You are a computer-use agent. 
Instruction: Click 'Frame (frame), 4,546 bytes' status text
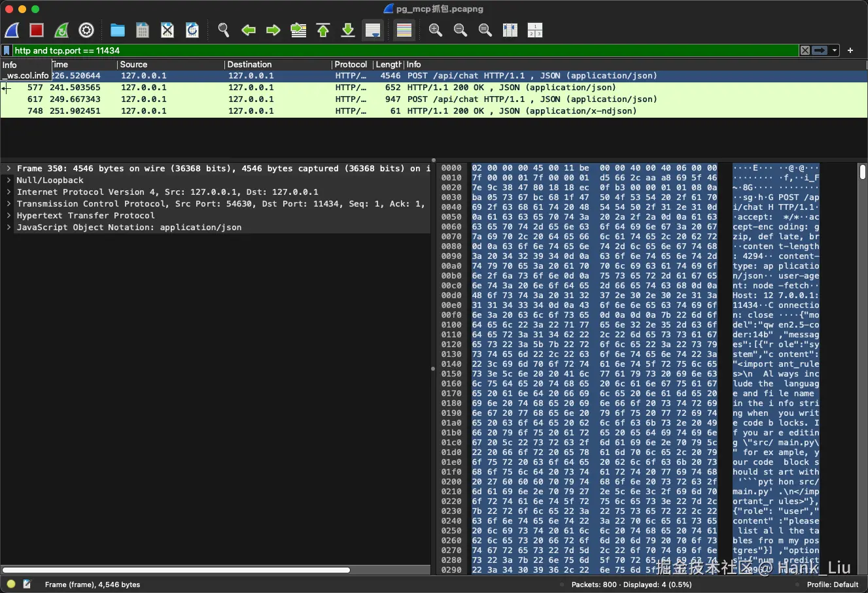(x=92, y=585)
